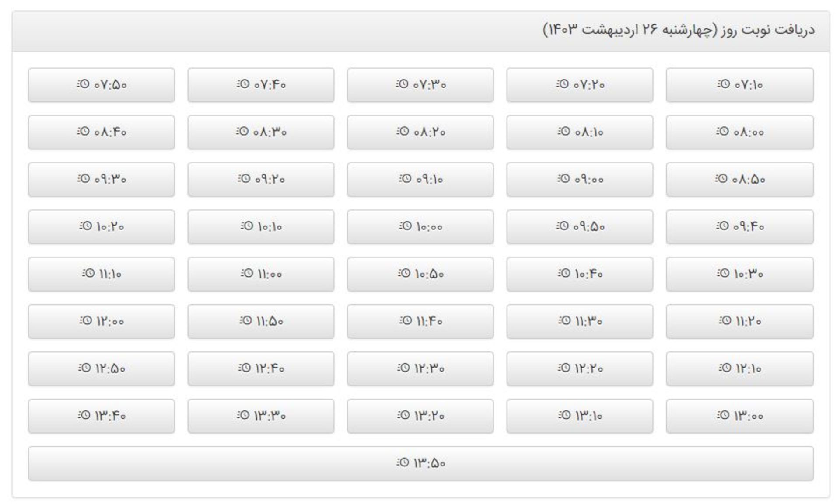Viewport: 840px width, 504px height.
Task: Select the 11:30 time button
Action: (x=580, y=321)
